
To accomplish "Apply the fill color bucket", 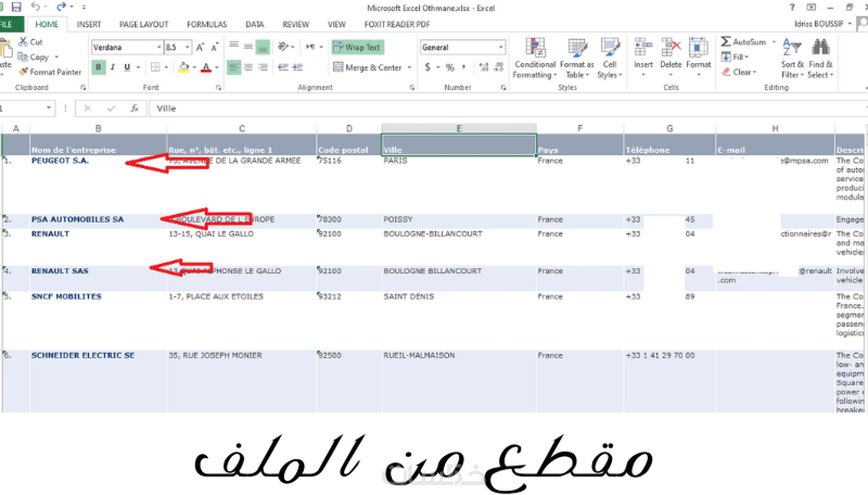I will (x=184, y=67).
